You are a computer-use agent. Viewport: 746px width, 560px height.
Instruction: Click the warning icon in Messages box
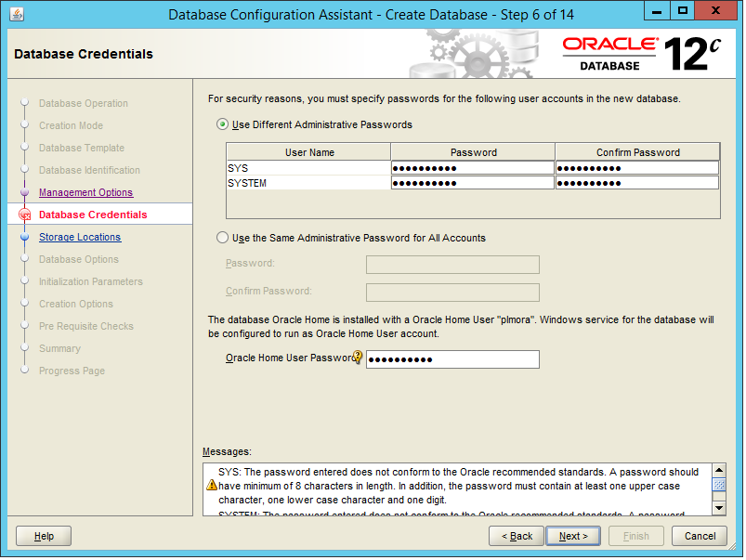pyautogui.click(x=212, y=485)
